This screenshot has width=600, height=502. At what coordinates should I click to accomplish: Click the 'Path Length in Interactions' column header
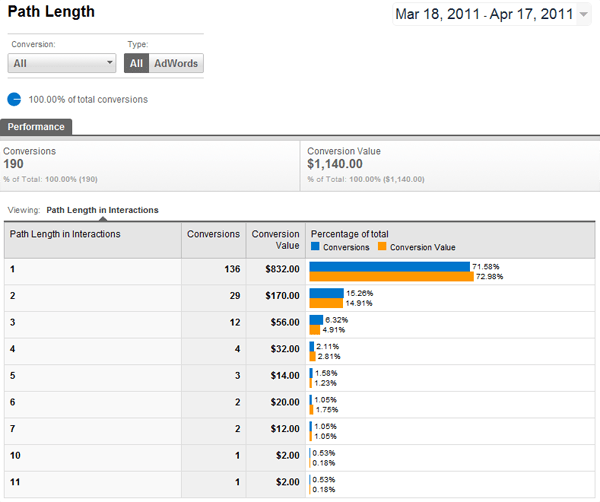pyautogui.click(x=65, y=234)
